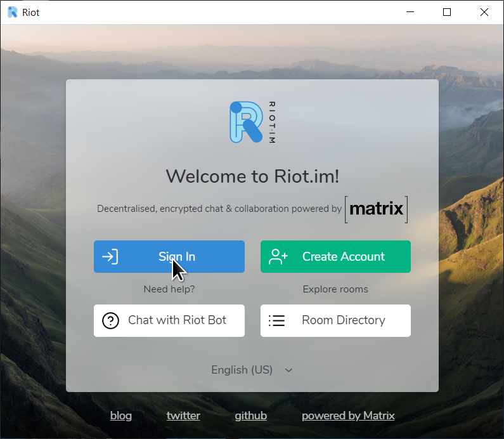The image size is (504, 439).
Task: Visit the twitter footer link
Action: pyautogui.click(x=183, y=416)
